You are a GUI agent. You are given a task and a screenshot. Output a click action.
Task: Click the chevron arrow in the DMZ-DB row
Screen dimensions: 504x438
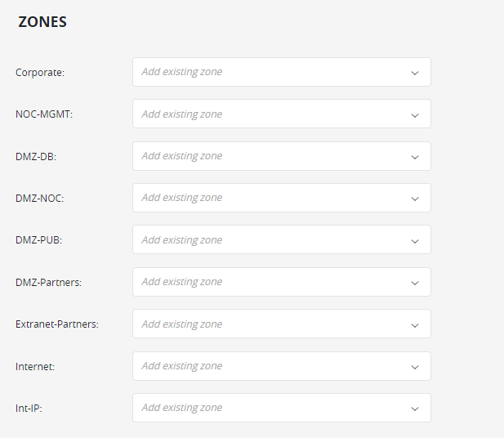tap(414, 157)
